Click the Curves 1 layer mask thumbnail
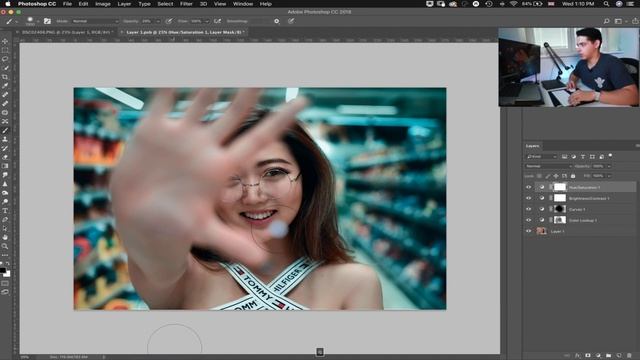 [x=560, y=209]
